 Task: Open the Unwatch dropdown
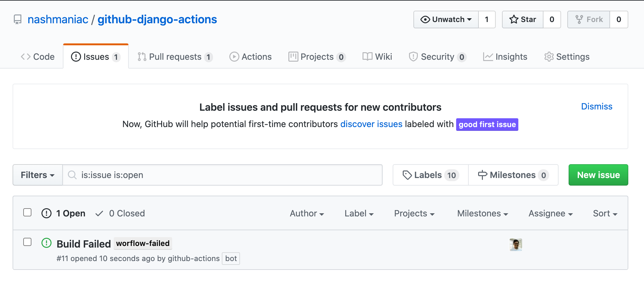[446, 19]
